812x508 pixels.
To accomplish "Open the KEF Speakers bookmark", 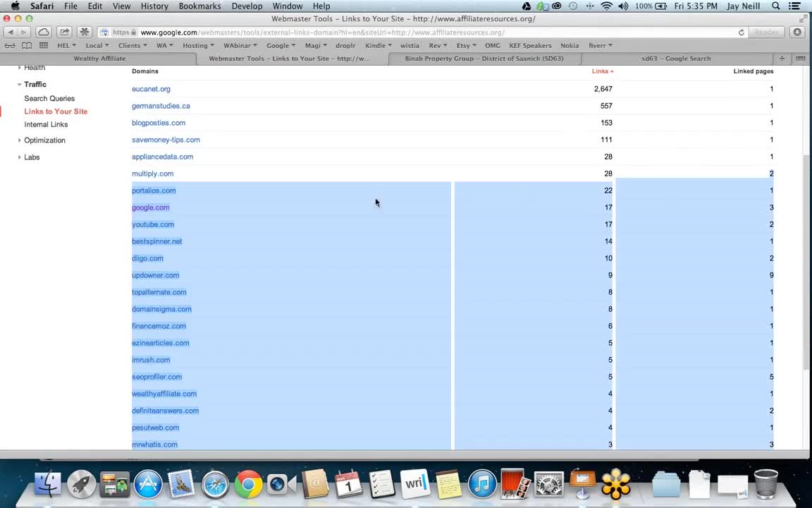I will [530, 46].
